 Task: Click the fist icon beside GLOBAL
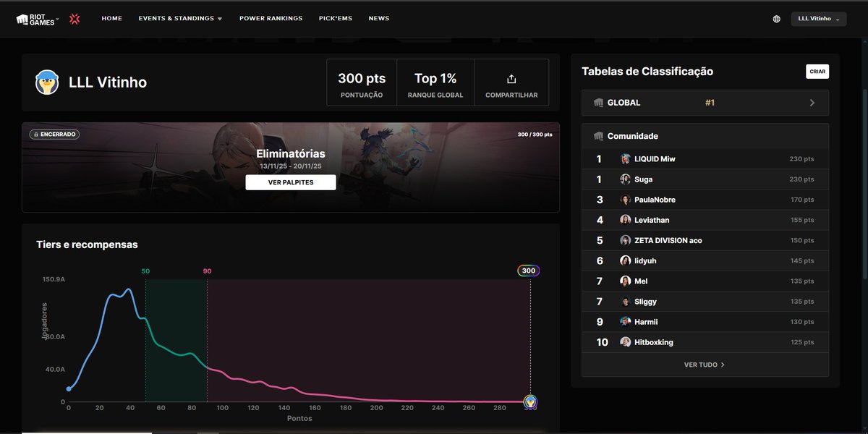pyautogui.click(x=598, y=103)
